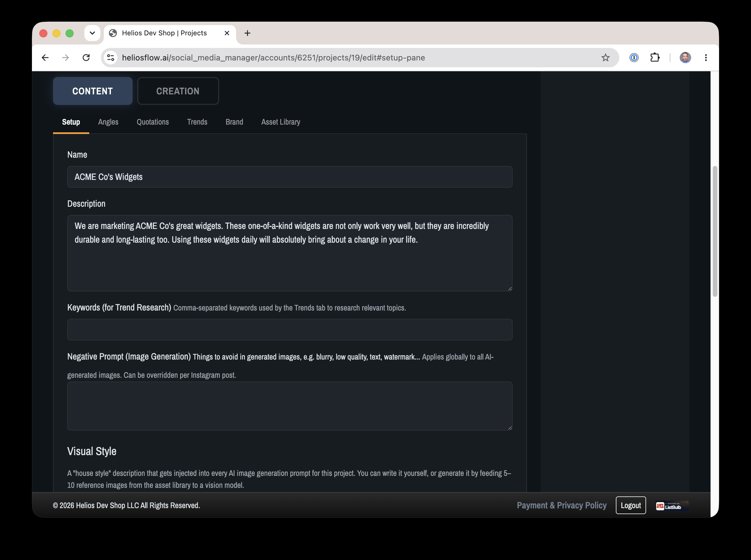Click the Name input field
Screen dimensions: 751x560
click(290, 176)
